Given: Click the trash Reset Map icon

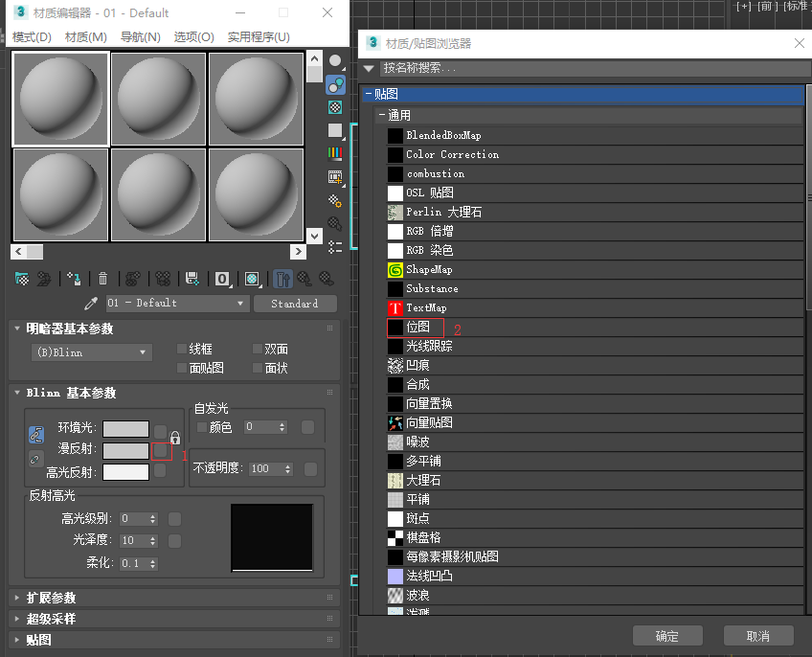Looking at the screenshot, I should click(102, 279).
